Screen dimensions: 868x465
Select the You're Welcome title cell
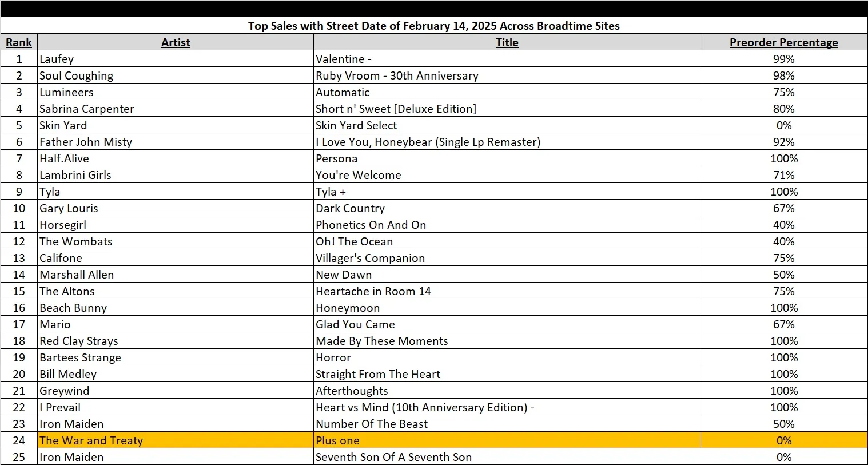[x=507, y=175]
